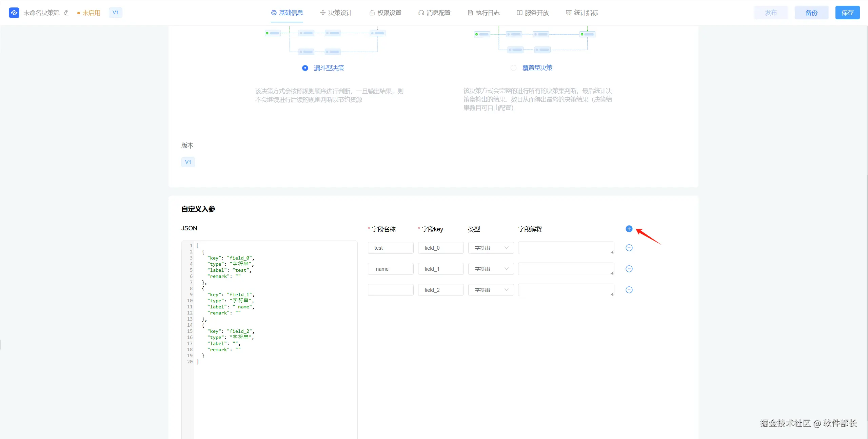Click the 备份 button
This screenshot has width=868, height=439.
pos(811,13)
